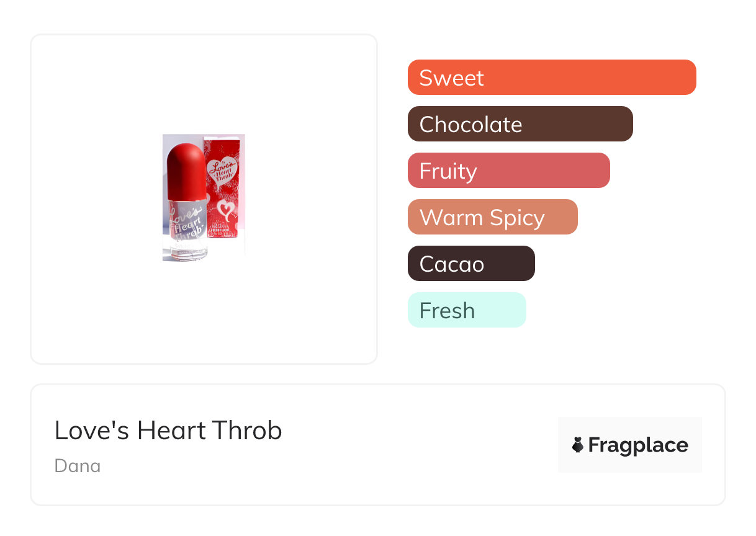
Task: Choose the Fruity accord bar
Action: point(508,171)
